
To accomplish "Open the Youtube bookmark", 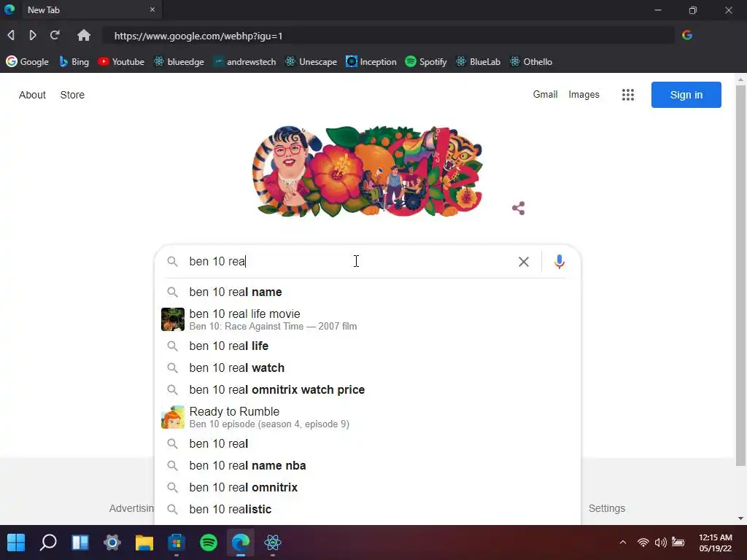I will pos(121,61).
